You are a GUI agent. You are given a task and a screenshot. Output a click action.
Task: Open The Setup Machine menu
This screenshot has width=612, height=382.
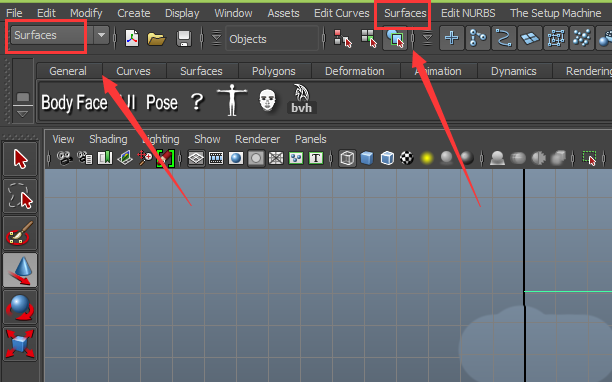[555, 13]
